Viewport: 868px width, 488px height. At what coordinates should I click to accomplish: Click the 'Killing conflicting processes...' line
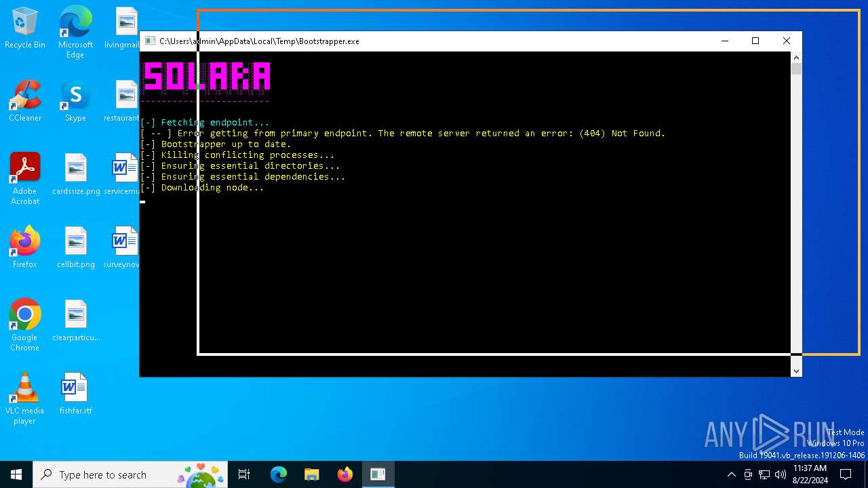237,155
